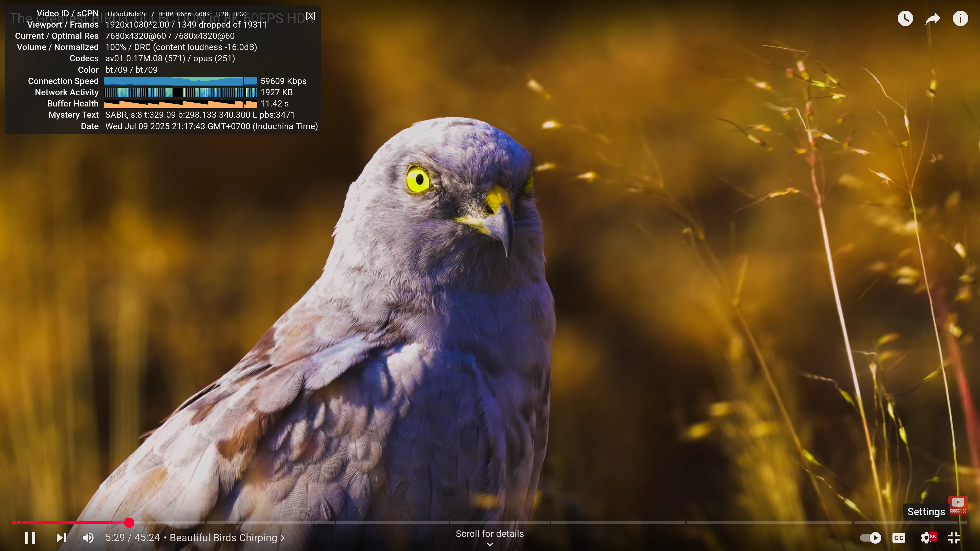Click the Connection Speed graph

pos(181,81)
